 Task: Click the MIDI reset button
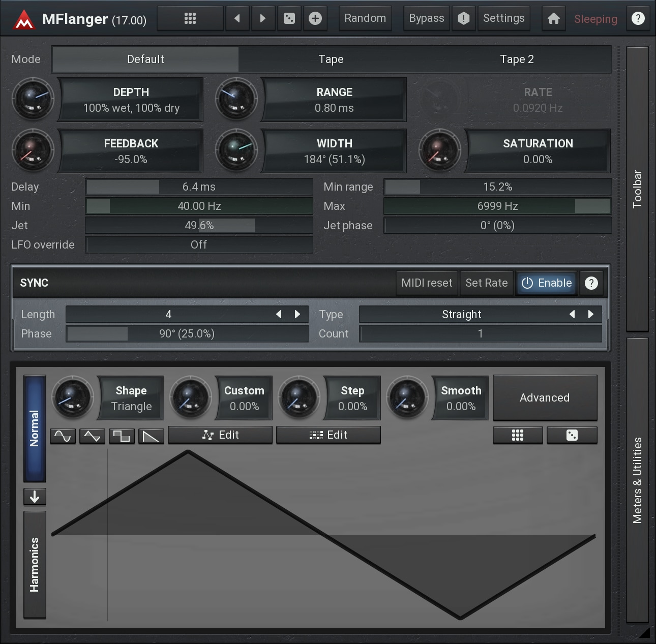427,283
